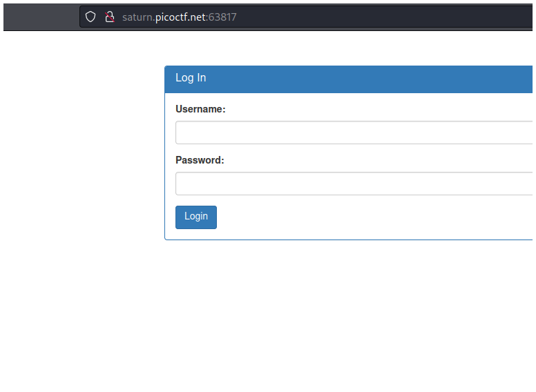
Task: Click "saturn" subdomain in the URL
Action: click(x=137, y=17)
